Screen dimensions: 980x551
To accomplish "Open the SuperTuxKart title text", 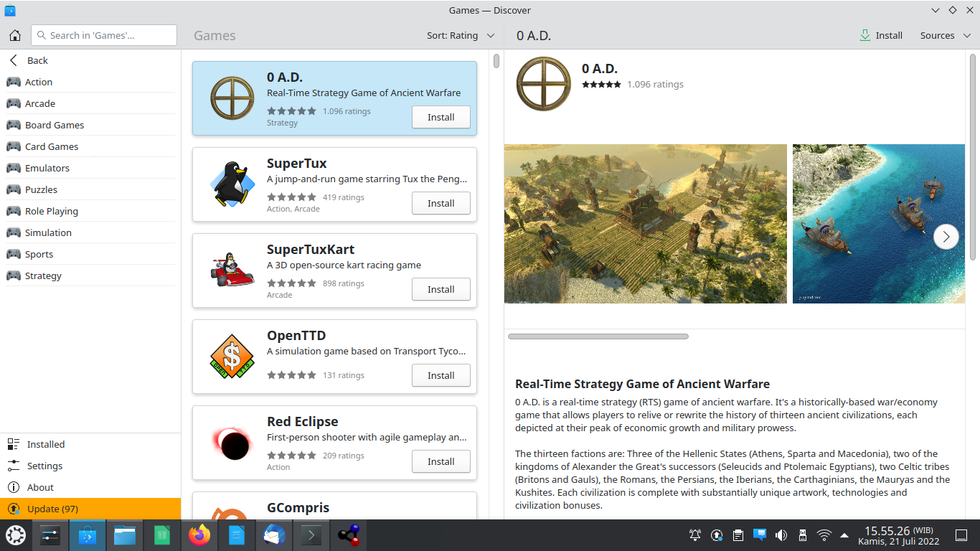I will pyautogui.click(x=311, y=249).
